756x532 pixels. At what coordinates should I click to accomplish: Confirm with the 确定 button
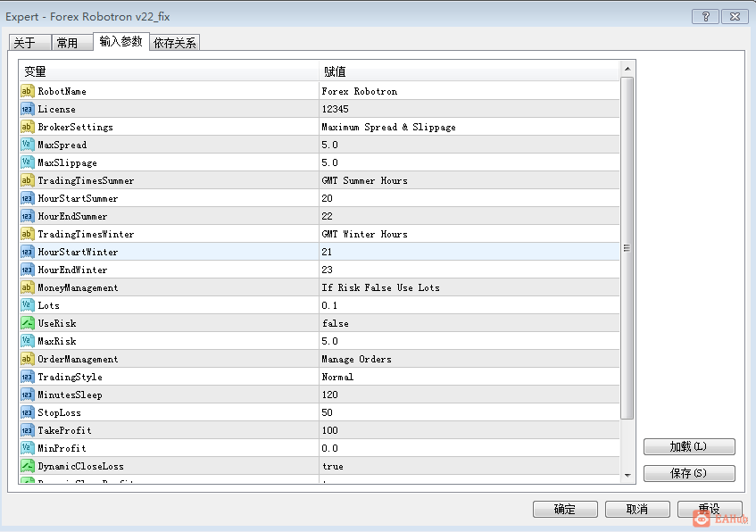click(565, 509)
